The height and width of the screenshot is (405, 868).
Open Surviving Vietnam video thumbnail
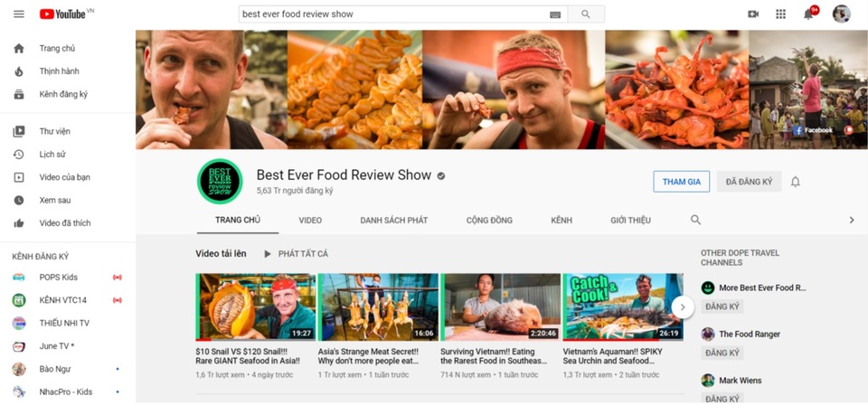(x=500, y=306)
